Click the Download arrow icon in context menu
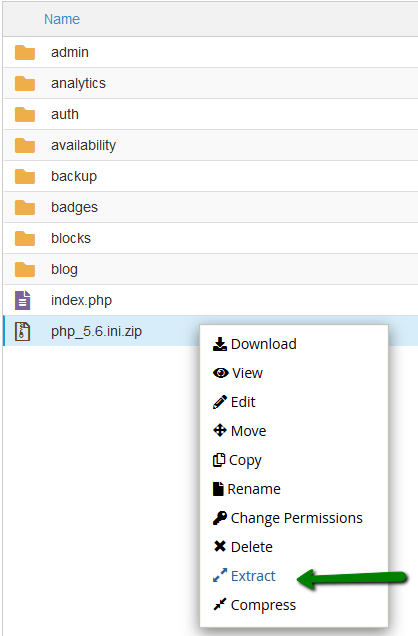The height and width of the screenshot is (636, 418). pos(220,344)
